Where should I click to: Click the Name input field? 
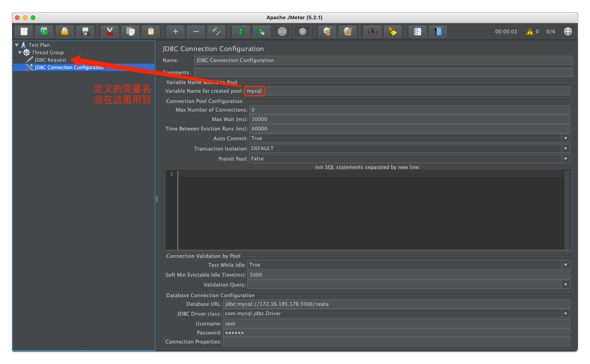pos(383,60)
